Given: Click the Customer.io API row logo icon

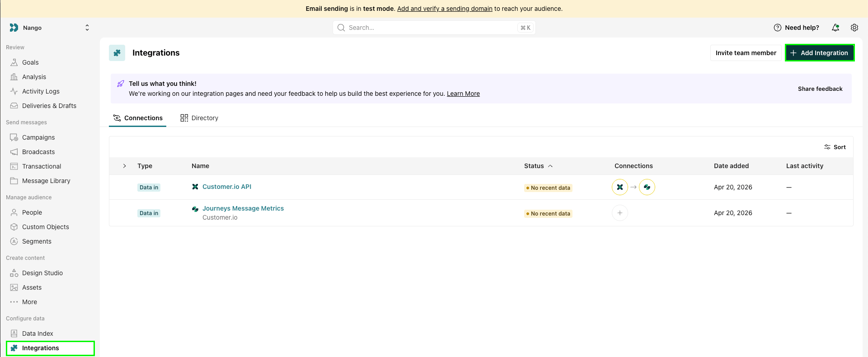Looking at the screenshot, I should point(195,187).
